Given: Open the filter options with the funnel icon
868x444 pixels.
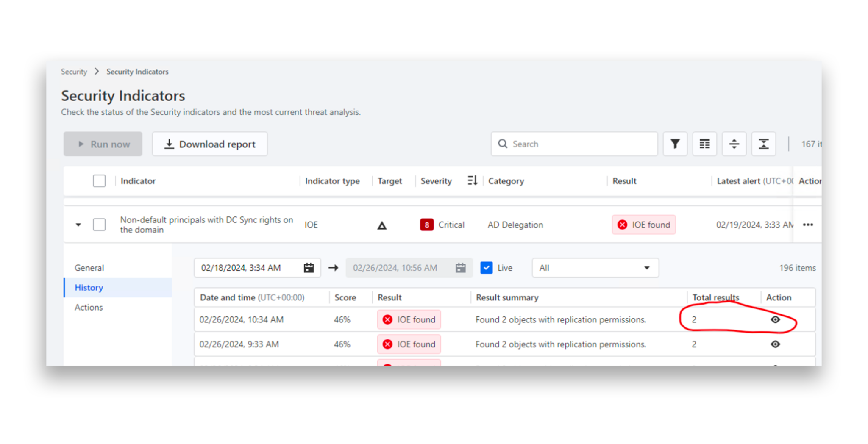Looking at the screenshot, I should pos(675,144).
